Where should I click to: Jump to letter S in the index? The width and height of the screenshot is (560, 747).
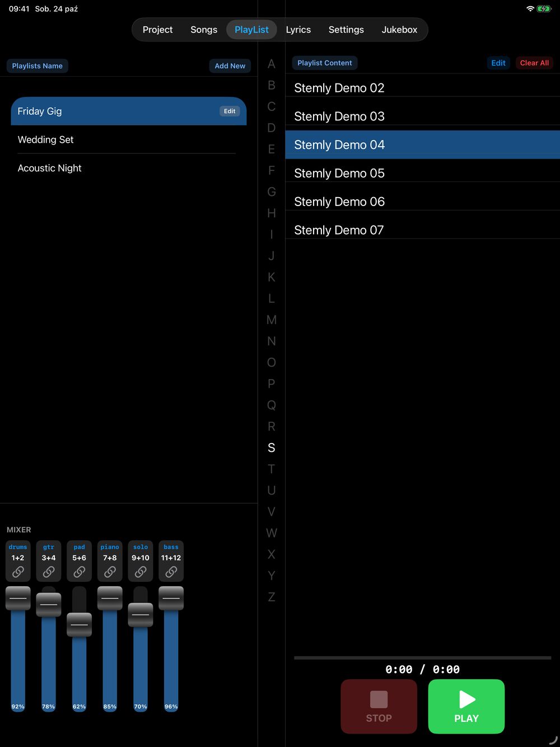click(272, 447)
